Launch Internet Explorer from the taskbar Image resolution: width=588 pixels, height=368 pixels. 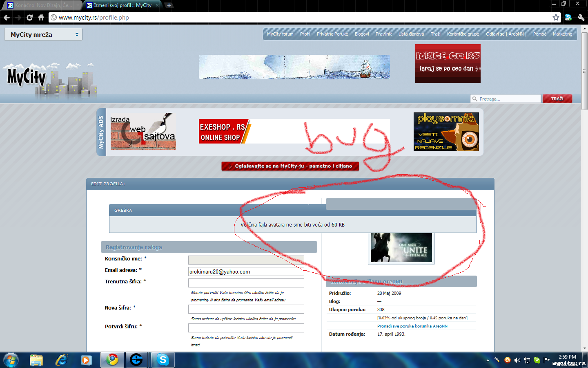tap(62, 360)
